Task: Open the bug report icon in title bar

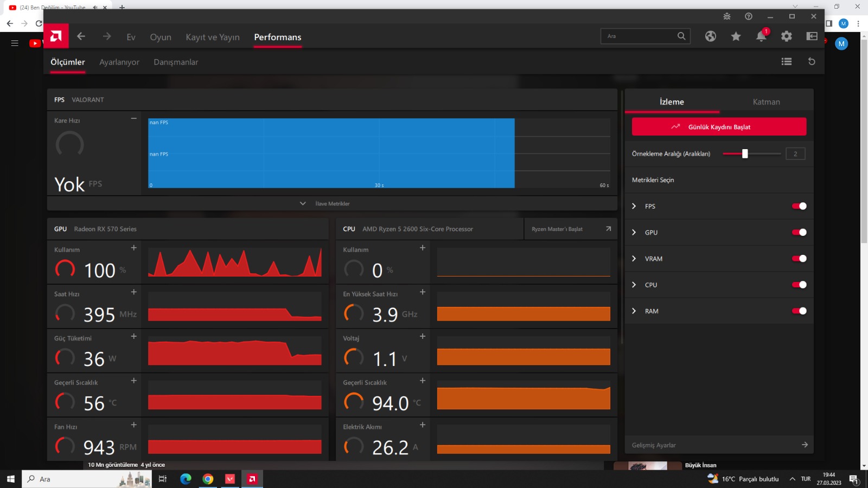Action: 727,16
